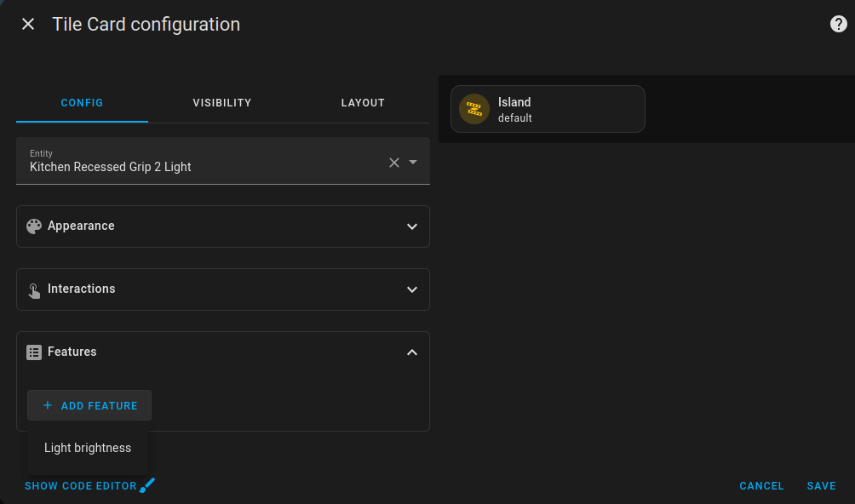Click the yellow light icon on the Island tile

tap(473, 109)
